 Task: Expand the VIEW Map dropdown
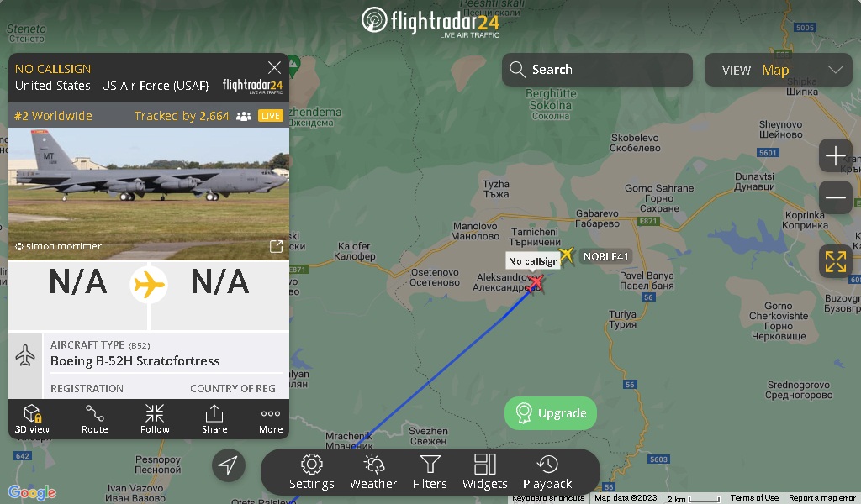[778, 70]
